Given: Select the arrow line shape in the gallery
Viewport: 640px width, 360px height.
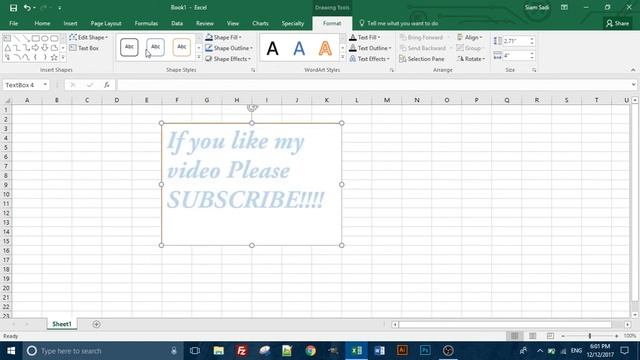Looking at the screenshot, I should (x=26, y=38).
